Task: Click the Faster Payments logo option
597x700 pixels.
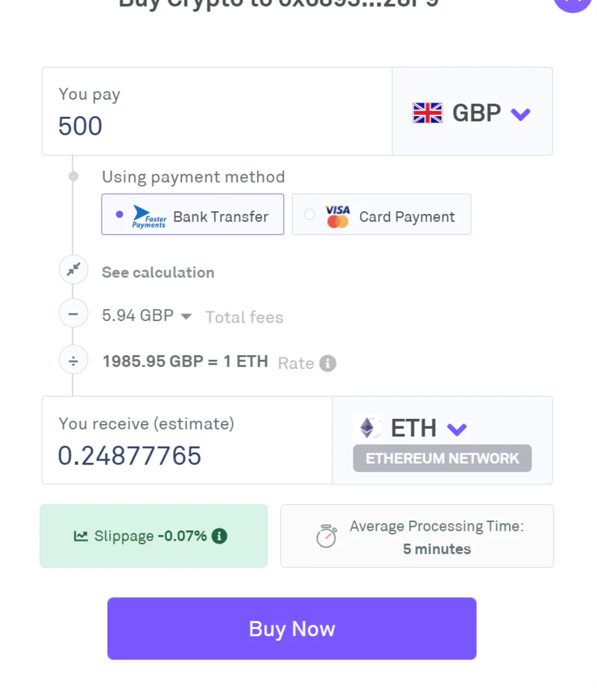Action: click(x=149, y=216)
